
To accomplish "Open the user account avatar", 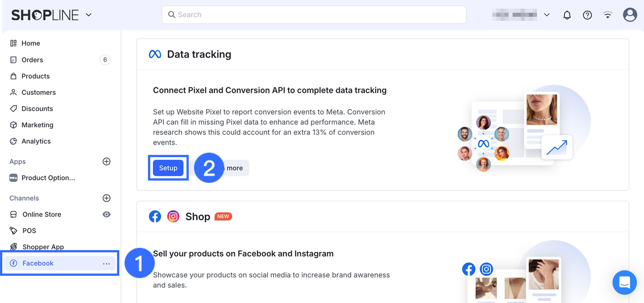I will (630, 15).
